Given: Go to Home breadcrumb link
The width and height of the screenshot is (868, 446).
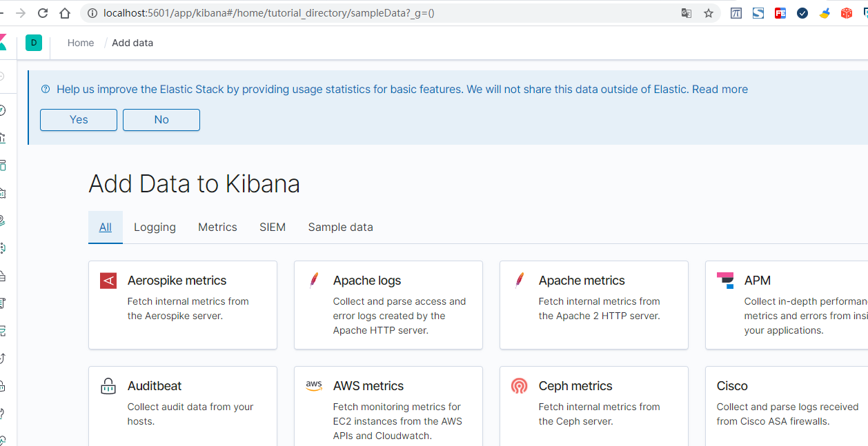Looking at the screenshot, I should coord(81,43).
